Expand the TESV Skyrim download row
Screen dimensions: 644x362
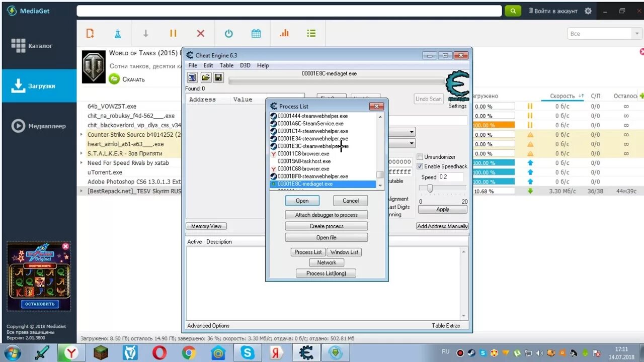tap(82, 191)
